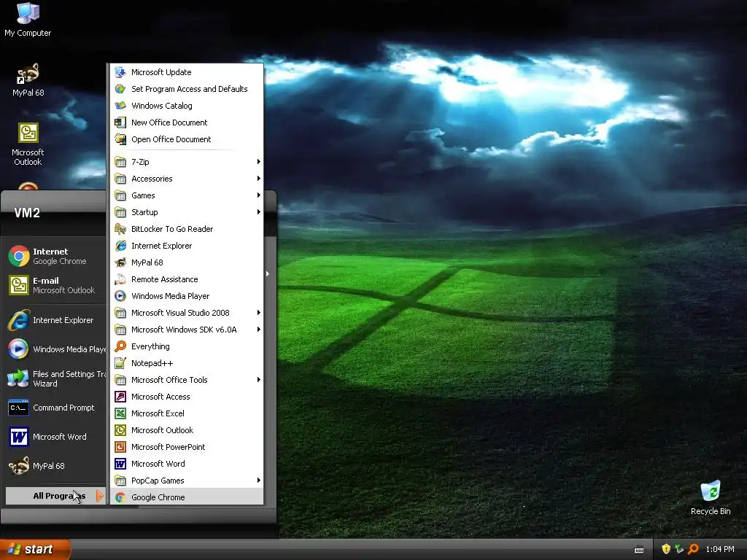
Task: Expand the Accessories submenu arrow
Action: 259,179
